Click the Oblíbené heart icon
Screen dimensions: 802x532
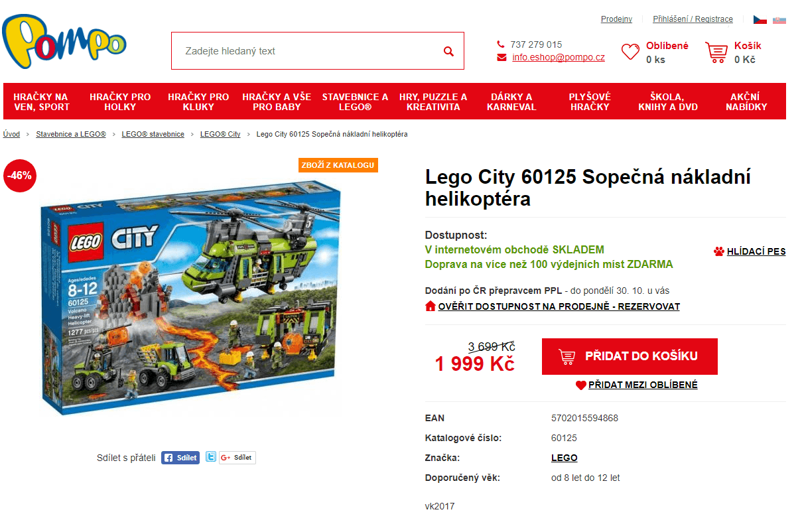pos(630,51)
